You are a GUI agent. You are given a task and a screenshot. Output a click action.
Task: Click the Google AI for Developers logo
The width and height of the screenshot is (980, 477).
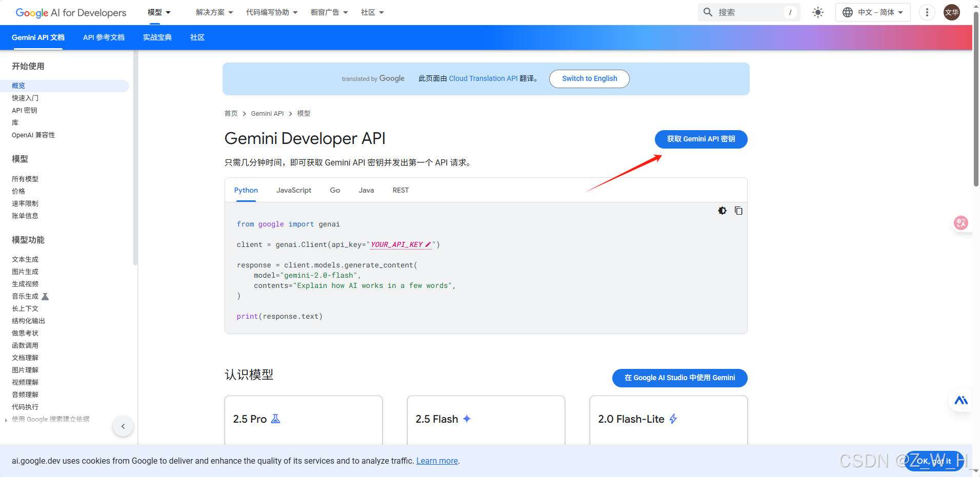pyautogui.click(x=71, y=13)
